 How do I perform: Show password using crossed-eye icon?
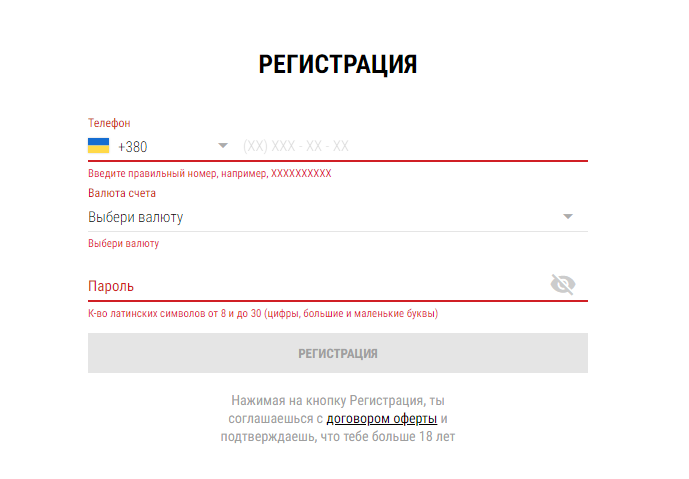(x=563, y=285)
